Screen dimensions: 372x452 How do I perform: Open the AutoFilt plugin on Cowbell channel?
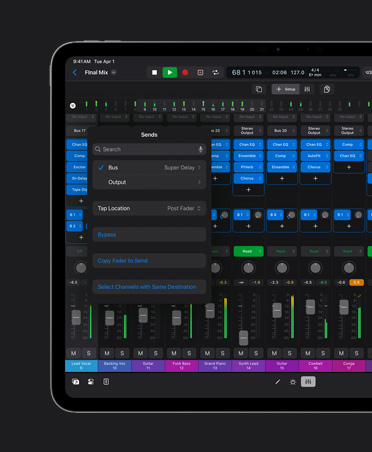pyautogui.click(x=315, y=156)
